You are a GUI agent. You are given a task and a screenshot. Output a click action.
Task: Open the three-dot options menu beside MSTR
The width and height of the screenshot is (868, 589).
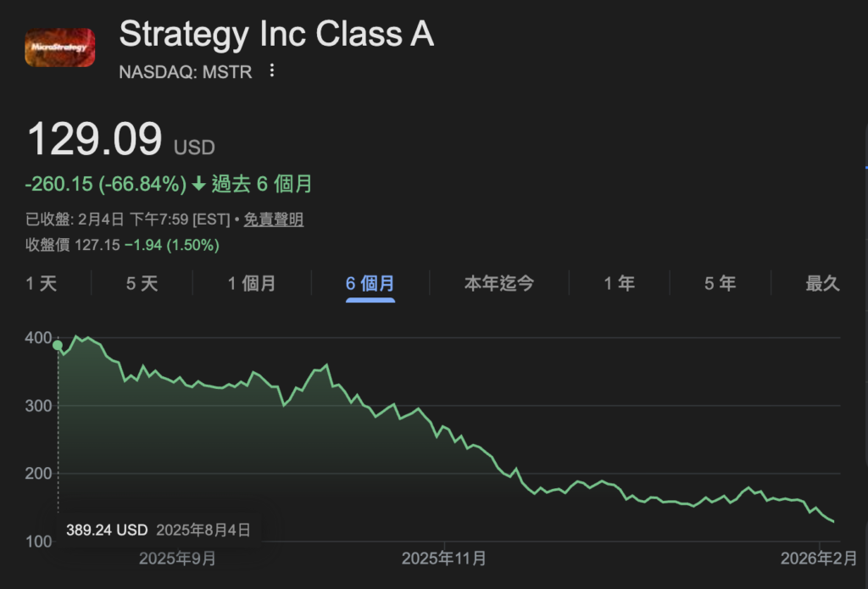click(272, 71)
